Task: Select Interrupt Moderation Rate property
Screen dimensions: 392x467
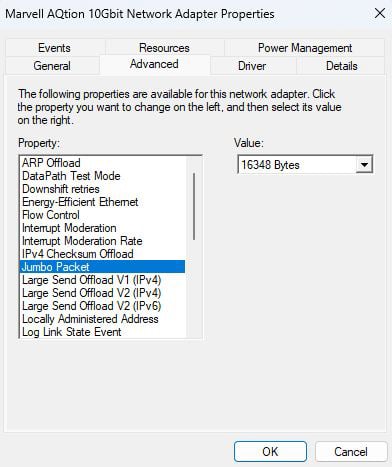Action: [102, 241]
